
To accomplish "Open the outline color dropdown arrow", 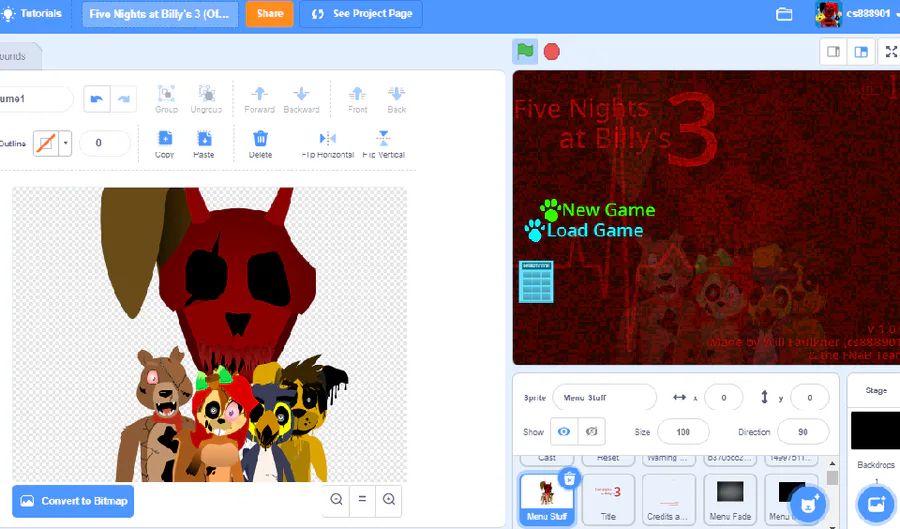I will tap(65, 143).
